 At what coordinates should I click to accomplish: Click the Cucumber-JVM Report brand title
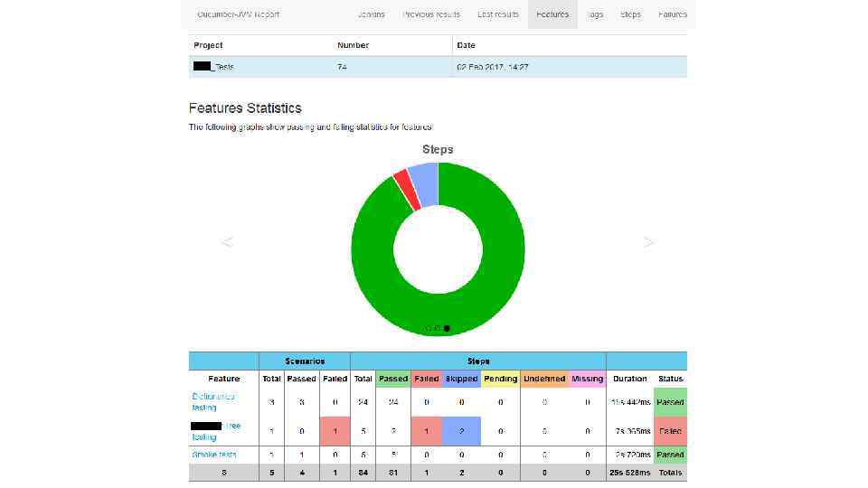point(239,14)
